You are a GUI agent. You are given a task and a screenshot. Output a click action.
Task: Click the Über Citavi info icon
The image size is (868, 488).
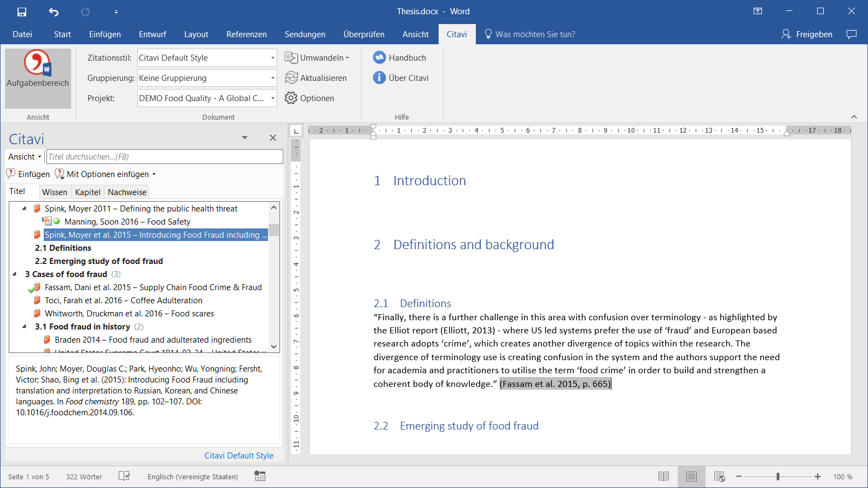[x=380, y=78]
